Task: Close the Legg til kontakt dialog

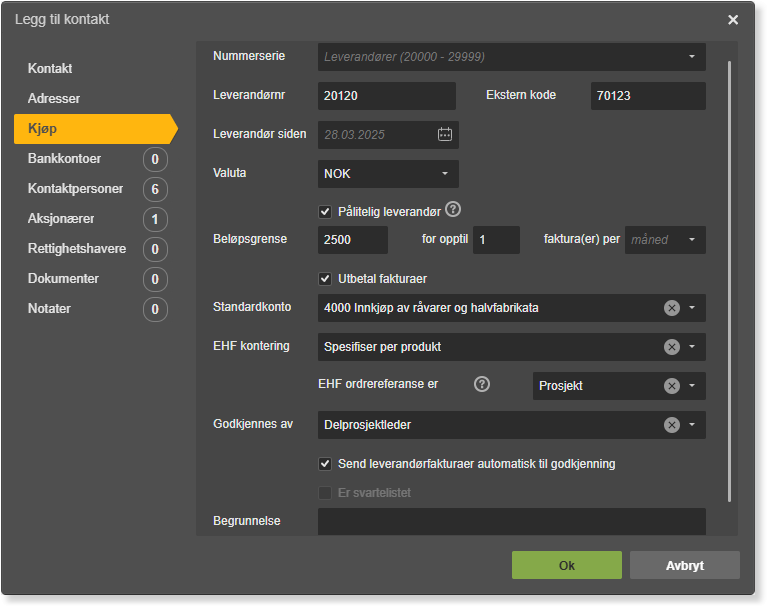Action: (x=733, y=20)
